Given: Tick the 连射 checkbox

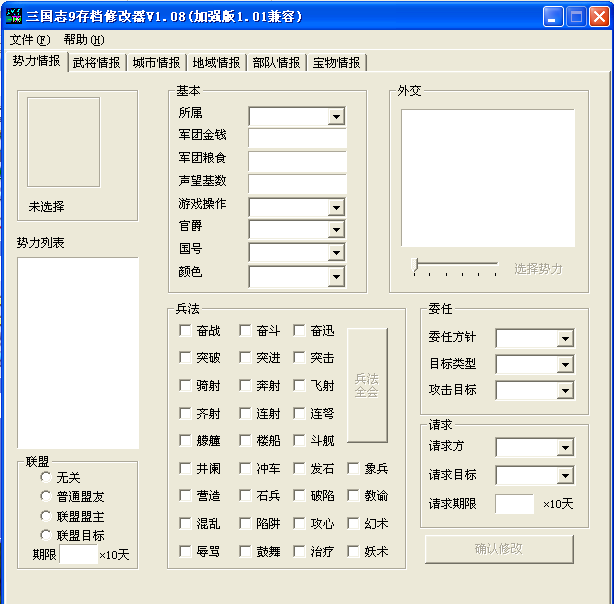Looking at the screenshot, I should [245, 413].
